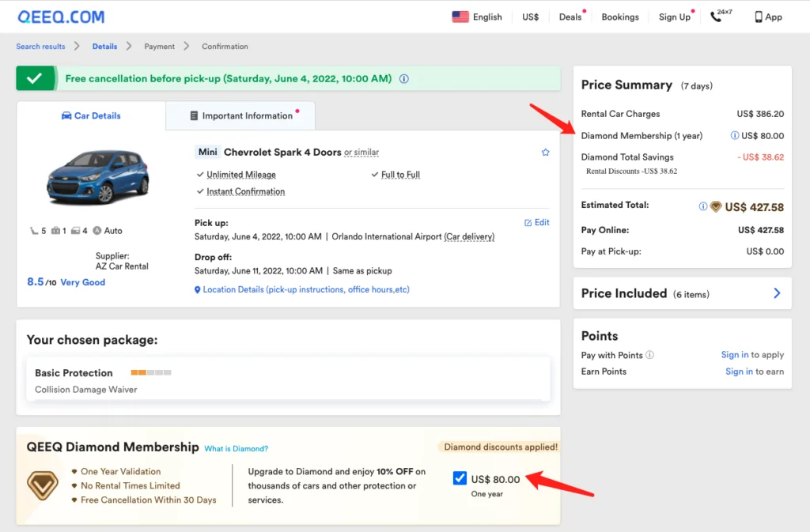This screenshot has width=810, height=532.
Task: Click the location pin icon
Action: pos(197,290)
